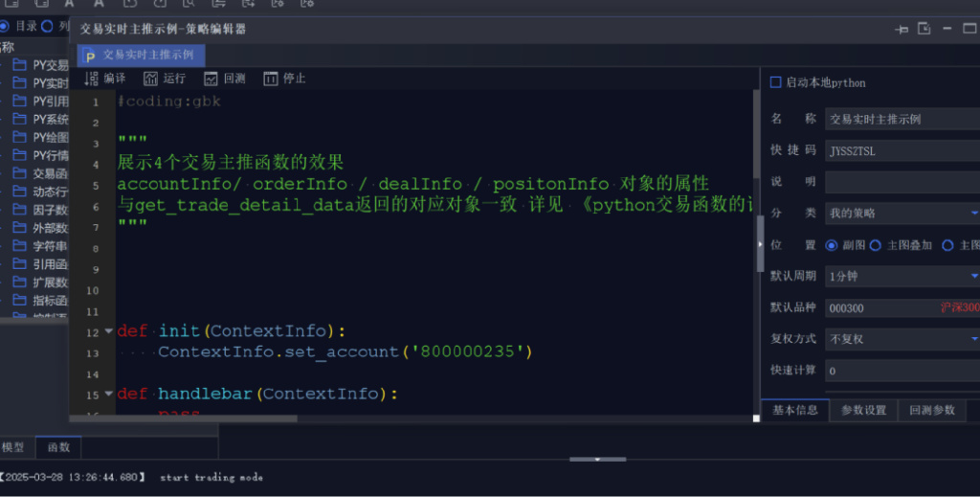Select the 副图 radio button

831,245
